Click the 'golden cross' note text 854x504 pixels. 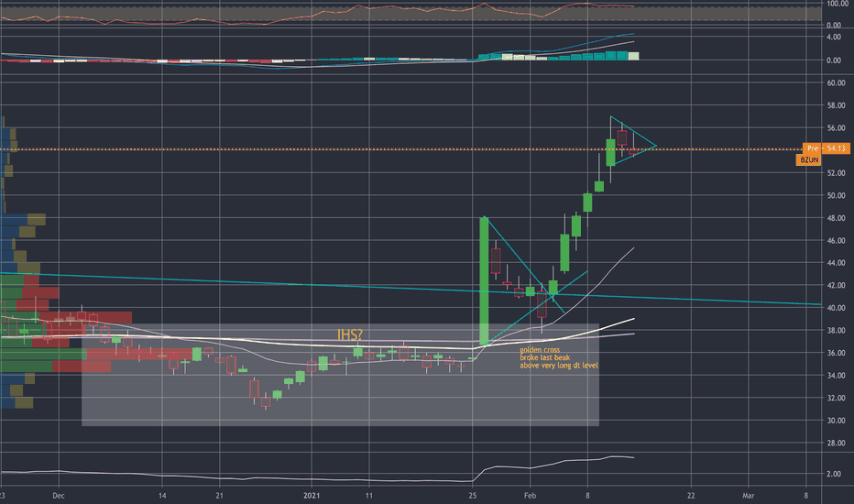tap(539, 350)
